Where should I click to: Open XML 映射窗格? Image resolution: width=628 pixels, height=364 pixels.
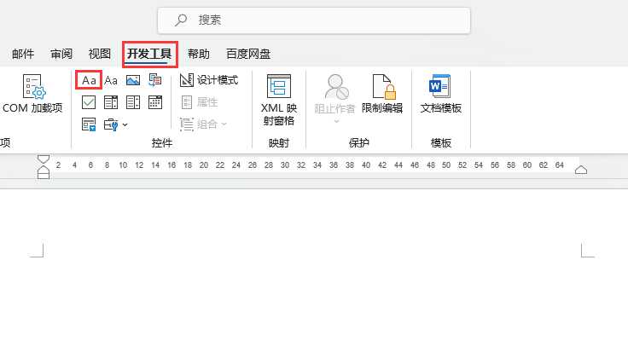[x=279, y=100]
